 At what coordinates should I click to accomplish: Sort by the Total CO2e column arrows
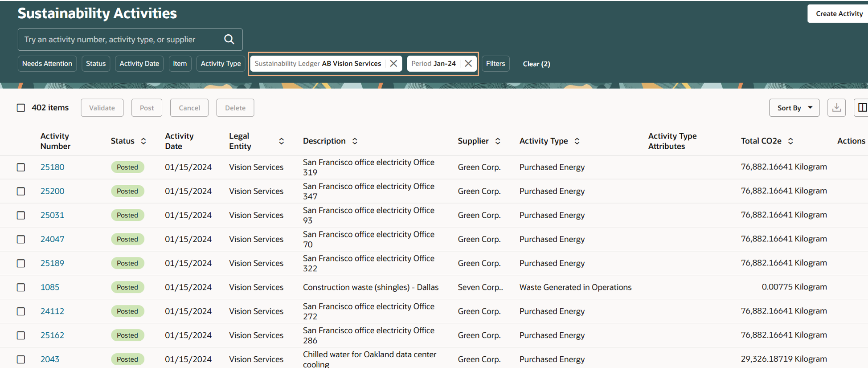pyautogui.click(x=790, y=141)
